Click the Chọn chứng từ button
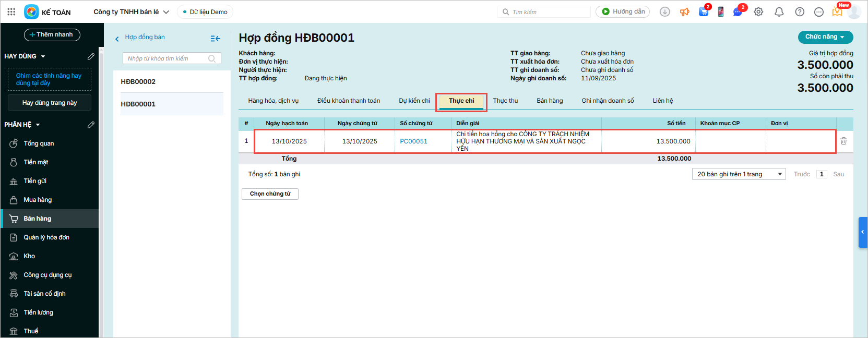868x338 pixels. click(270, 194)
